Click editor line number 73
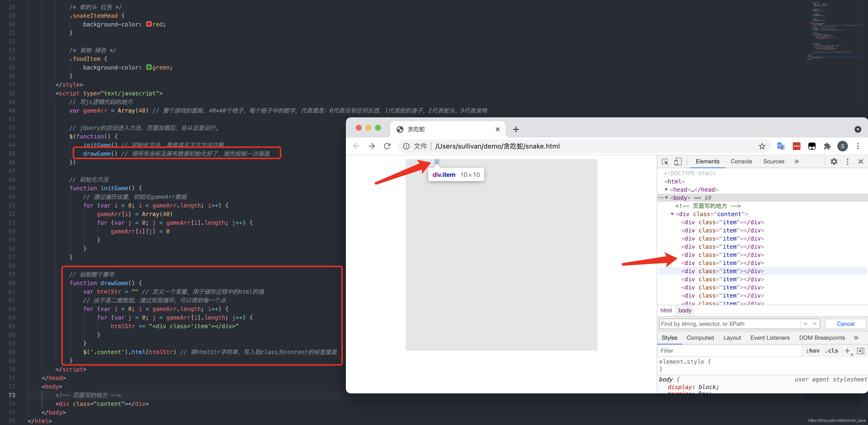The height and width of the screenshot is (425, 868). coord(11,395)
